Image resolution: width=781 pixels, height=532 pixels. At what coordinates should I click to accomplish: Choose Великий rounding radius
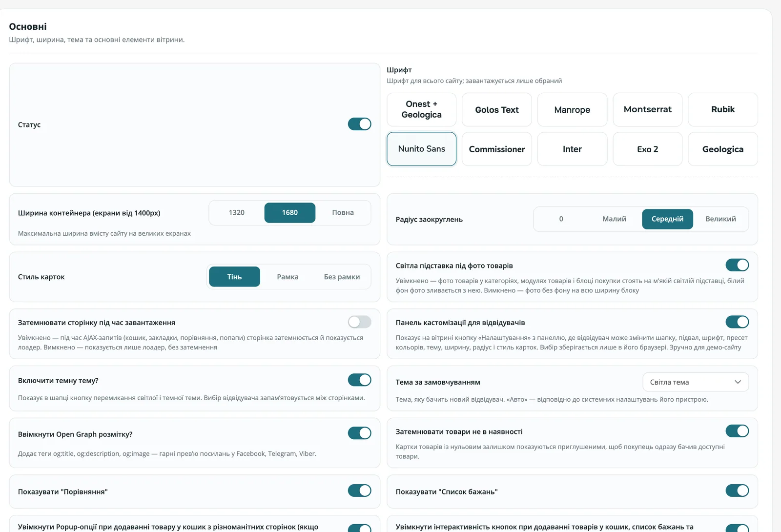click(721, 219)
